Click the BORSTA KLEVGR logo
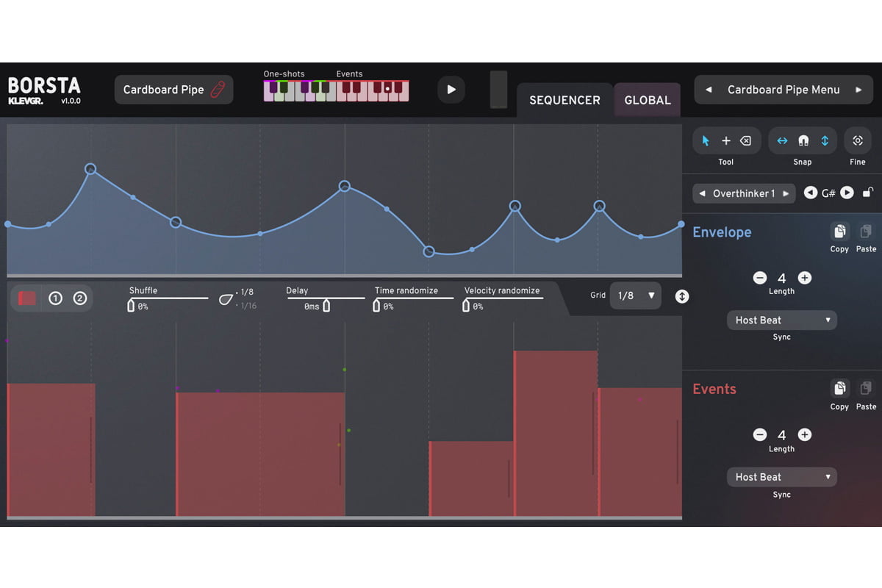The width and height of the screenshot is (882, 588). click(44, 90)
